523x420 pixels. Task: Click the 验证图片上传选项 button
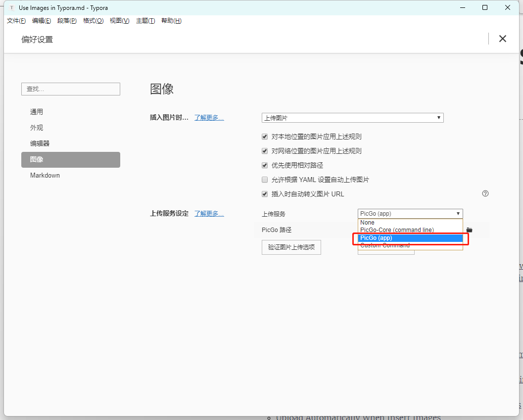pos(291,247)
